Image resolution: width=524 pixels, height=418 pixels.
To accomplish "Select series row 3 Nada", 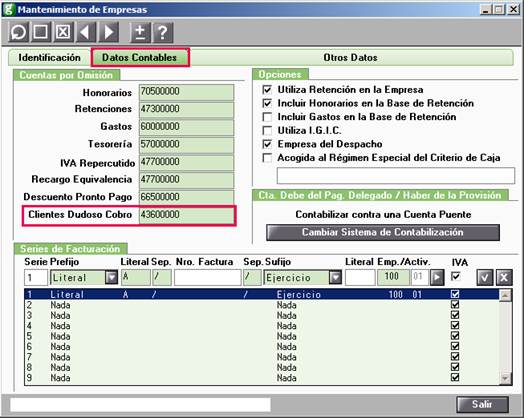I will tap(261, 315).
